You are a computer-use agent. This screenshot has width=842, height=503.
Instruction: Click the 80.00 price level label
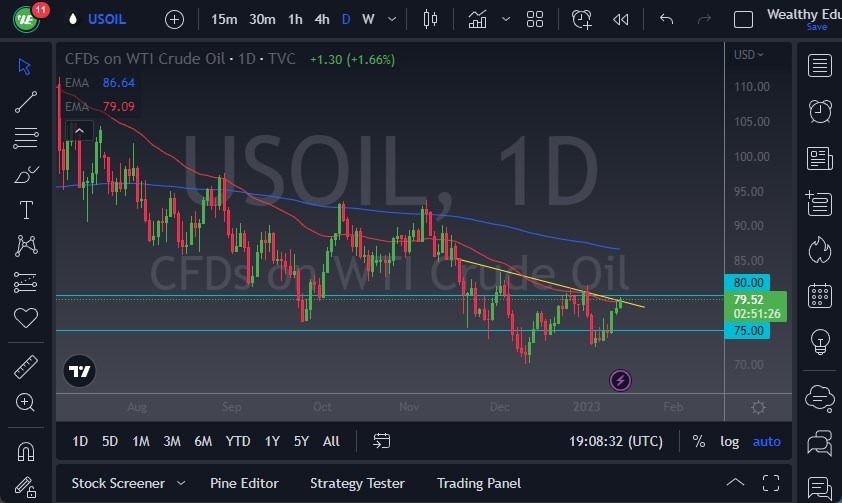coord(748,283)
